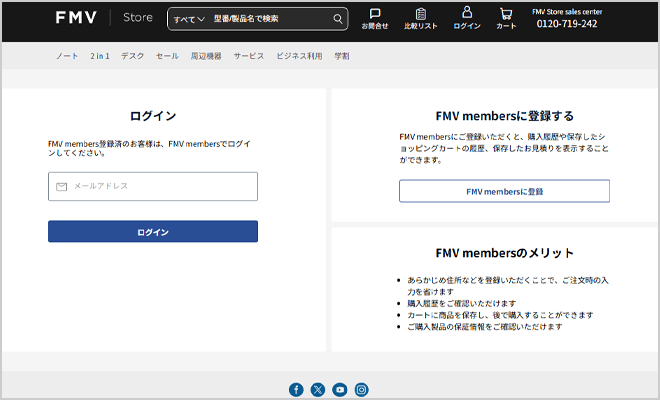Open the 学割 menu
The image size is (660, 400).
[342, 56]
